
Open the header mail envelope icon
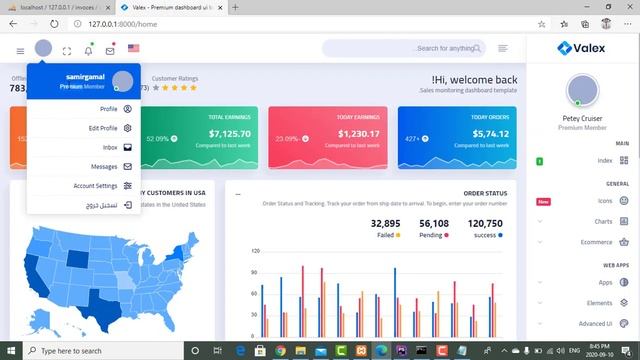(110, 51)
